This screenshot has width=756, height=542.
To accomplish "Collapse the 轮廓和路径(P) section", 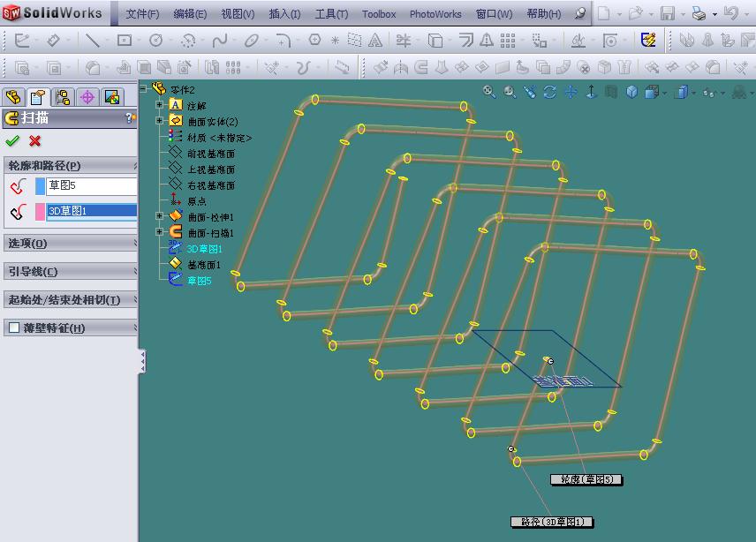I will coord(71,166).
